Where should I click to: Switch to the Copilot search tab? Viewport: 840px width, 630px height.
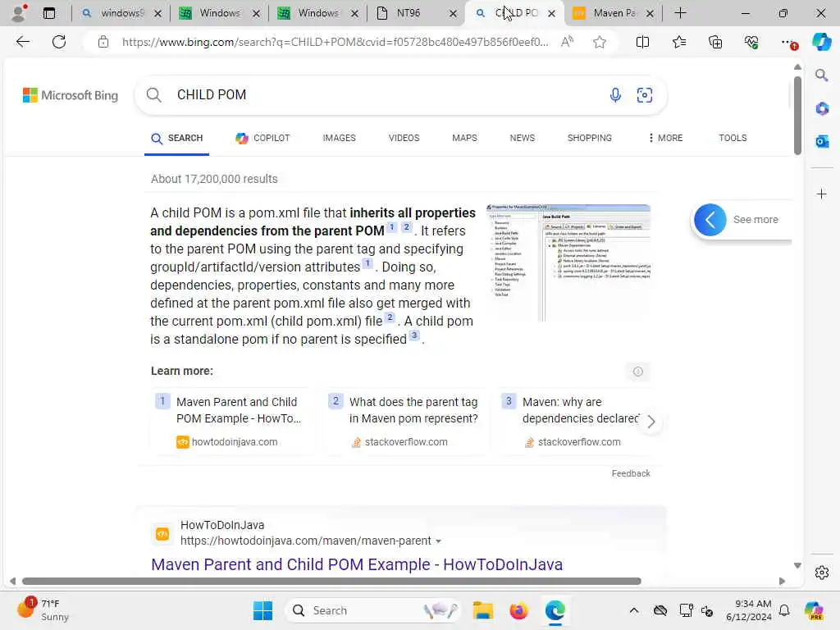[262, 138]
